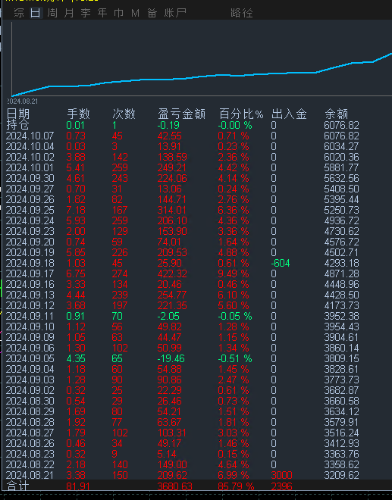Viewport: 392px width, 500px height.
Task: Click profit amount 422.32
Action: (x=172, y=274)
